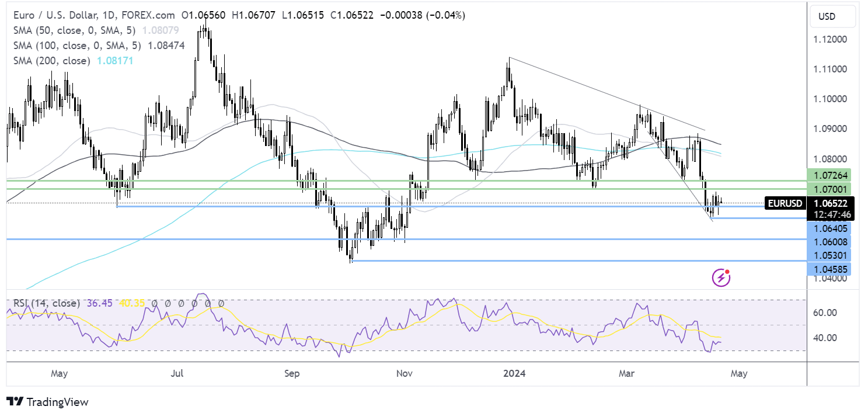
Task: Click the RSI value 36.45
Action: pos(99,303)
